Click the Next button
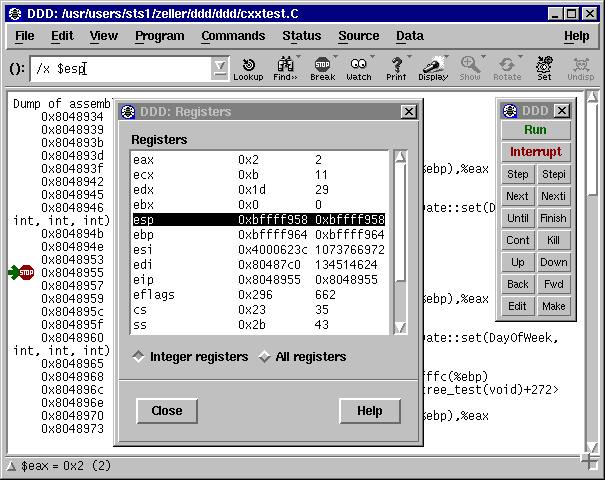605x480 pixels. tap(517, 196)
